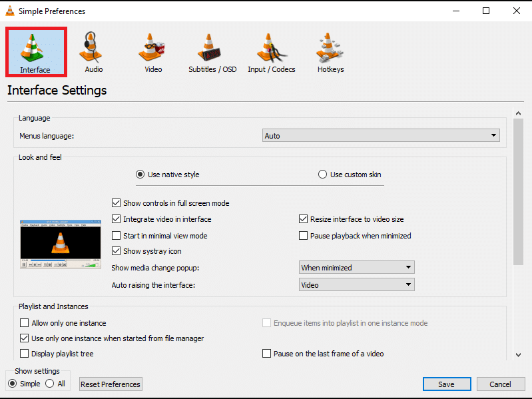Screen dimensions: 532x399
Task: Open the Subtitles / OSD settings category
Action: pyautogui.click(x=212, y=52)
